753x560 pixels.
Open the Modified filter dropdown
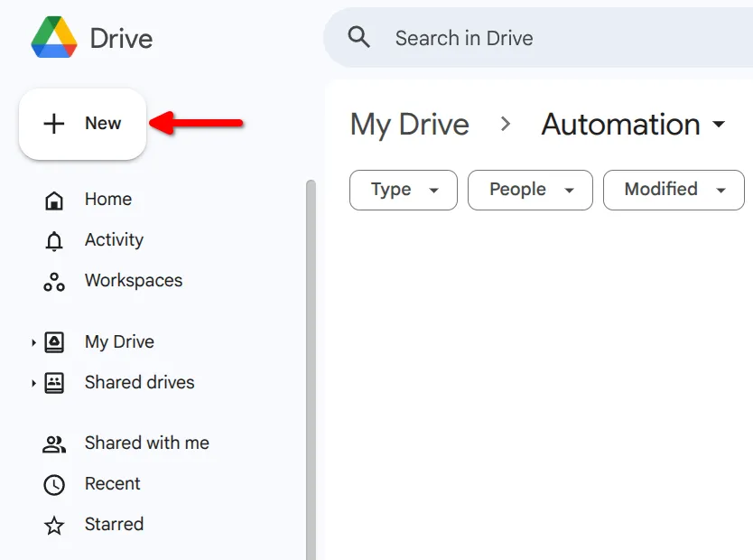coord(674,190)
